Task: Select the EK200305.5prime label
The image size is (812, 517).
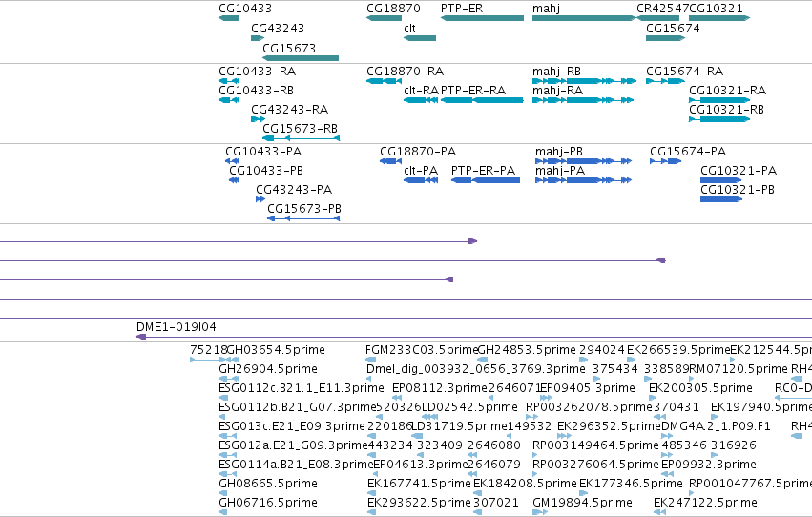Action: coord(700,388)
